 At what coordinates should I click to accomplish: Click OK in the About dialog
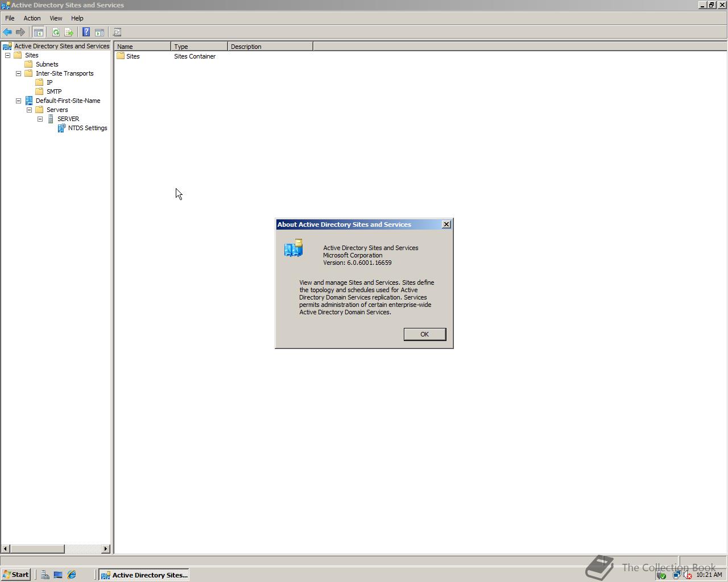pyautogui.click(x=425, y=334)
